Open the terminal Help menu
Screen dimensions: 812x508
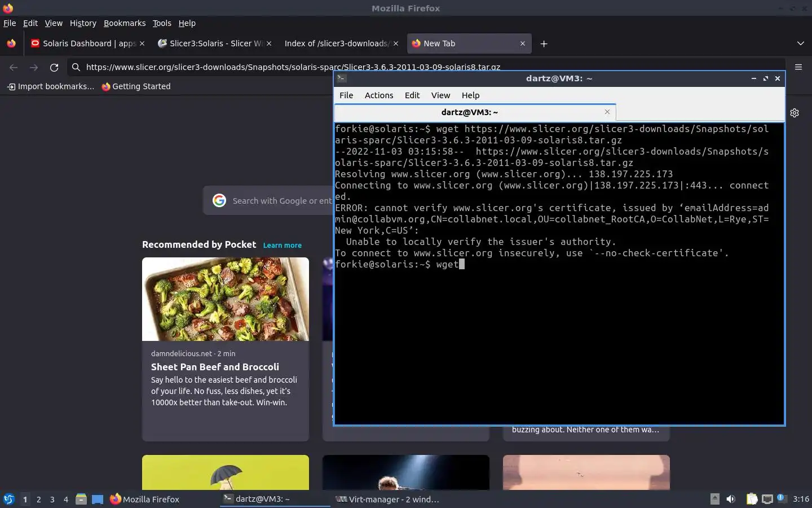(x=471, y=95)
